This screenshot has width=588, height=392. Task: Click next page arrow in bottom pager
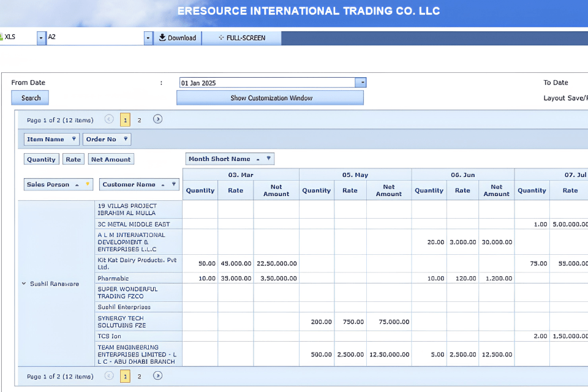[x=157, y=375]
